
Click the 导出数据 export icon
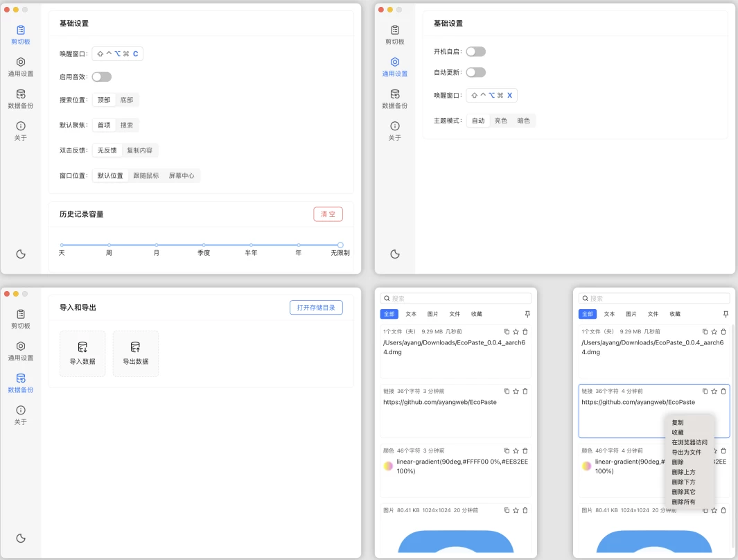[x=135, y=347]
